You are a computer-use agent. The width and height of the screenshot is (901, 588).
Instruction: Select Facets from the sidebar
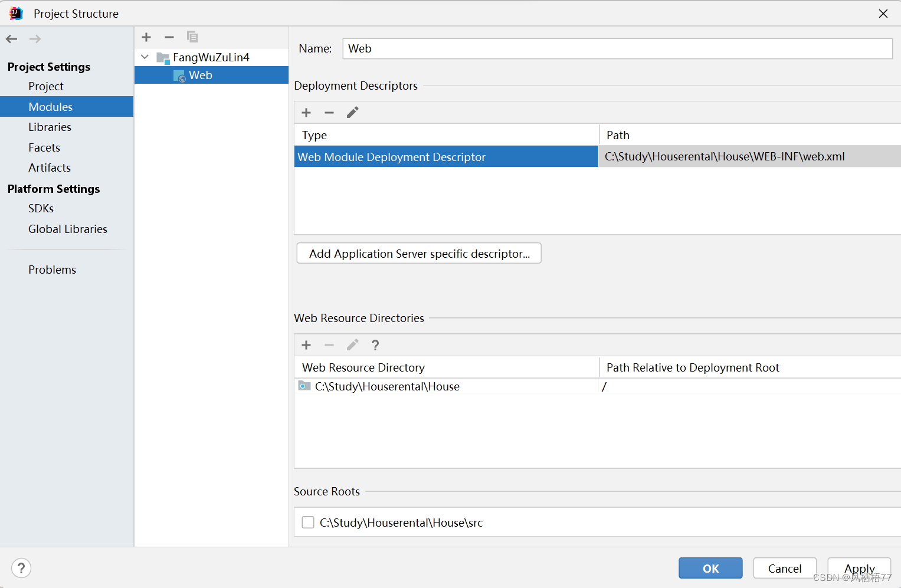point(44,147)
